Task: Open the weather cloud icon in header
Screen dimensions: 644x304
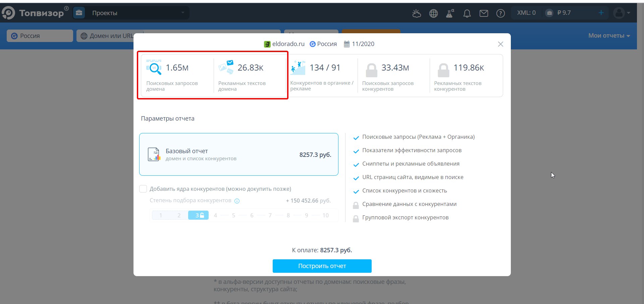Action: [x=417, y=13]
